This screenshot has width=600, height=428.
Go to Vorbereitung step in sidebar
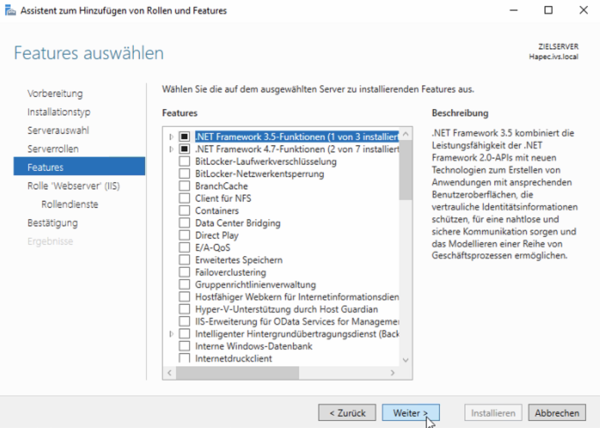click(x=55, y=94)
